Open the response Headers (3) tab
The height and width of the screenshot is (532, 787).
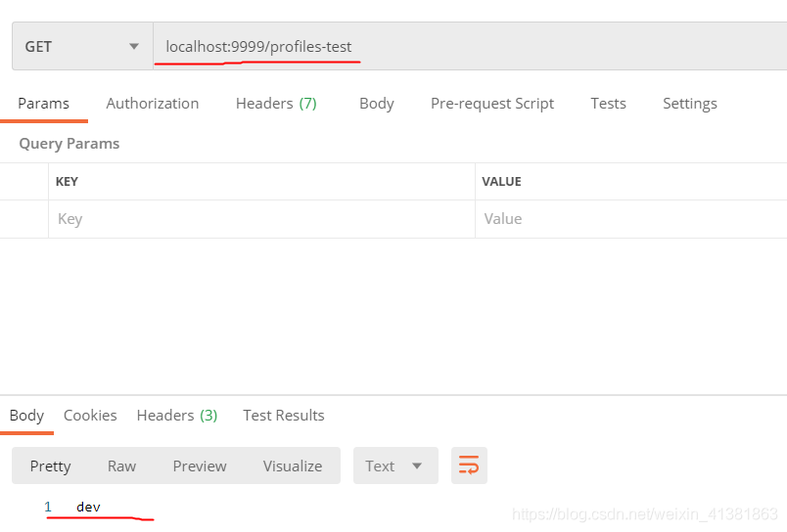[x=177, y=416]
